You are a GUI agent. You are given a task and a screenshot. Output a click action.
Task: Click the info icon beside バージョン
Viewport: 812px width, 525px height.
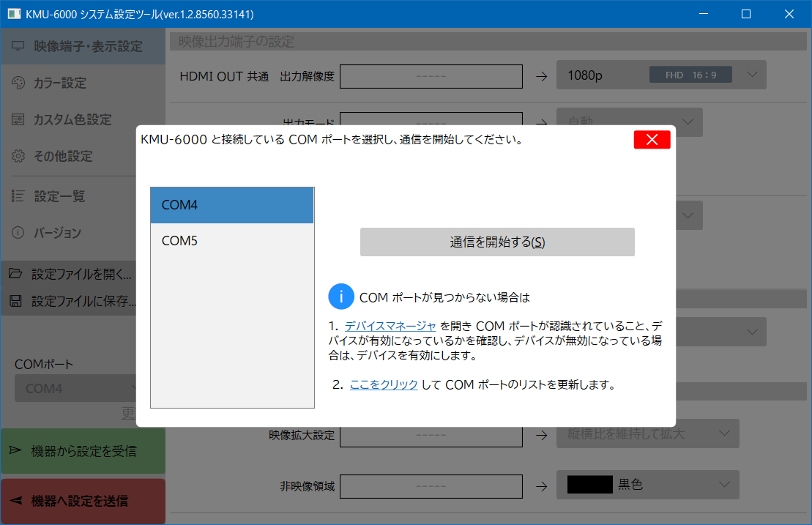19,232
